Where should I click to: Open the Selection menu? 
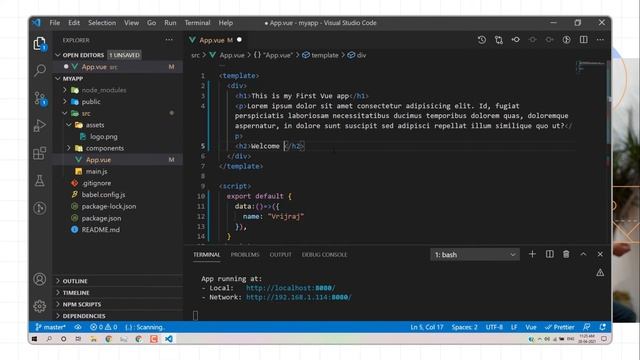pyautogui.click(x=102, y=23)
